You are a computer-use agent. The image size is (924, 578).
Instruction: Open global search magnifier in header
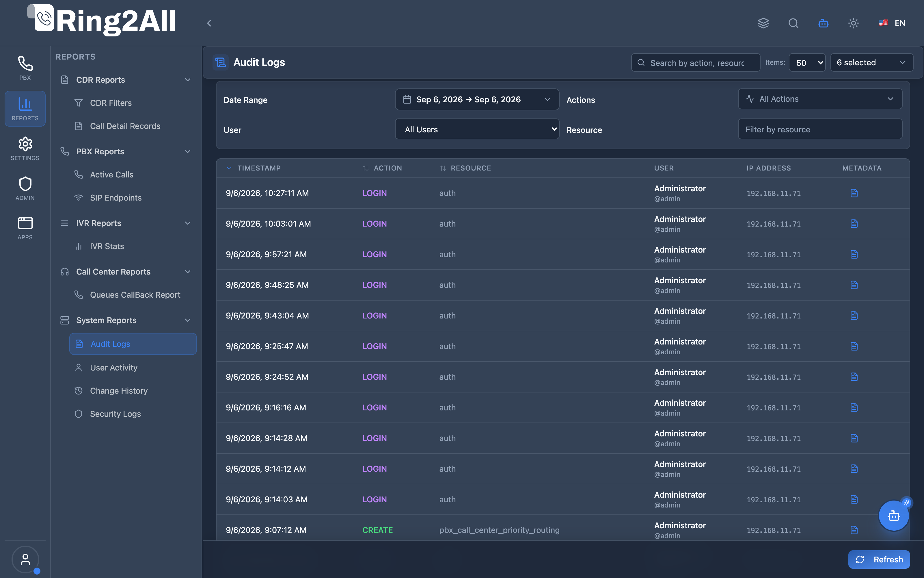(793, 23)
